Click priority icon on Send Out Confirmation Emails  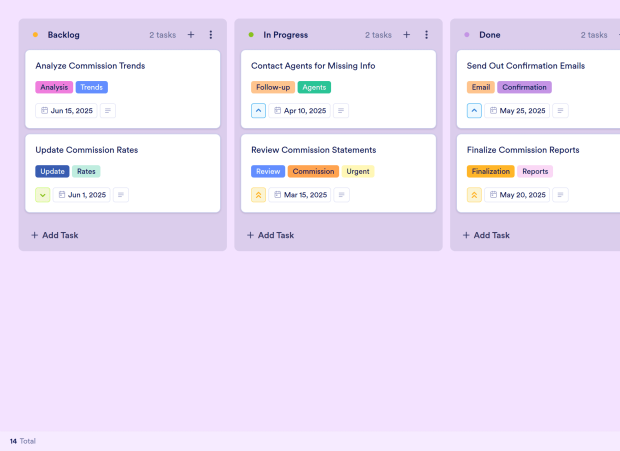(x=474, y=111)
